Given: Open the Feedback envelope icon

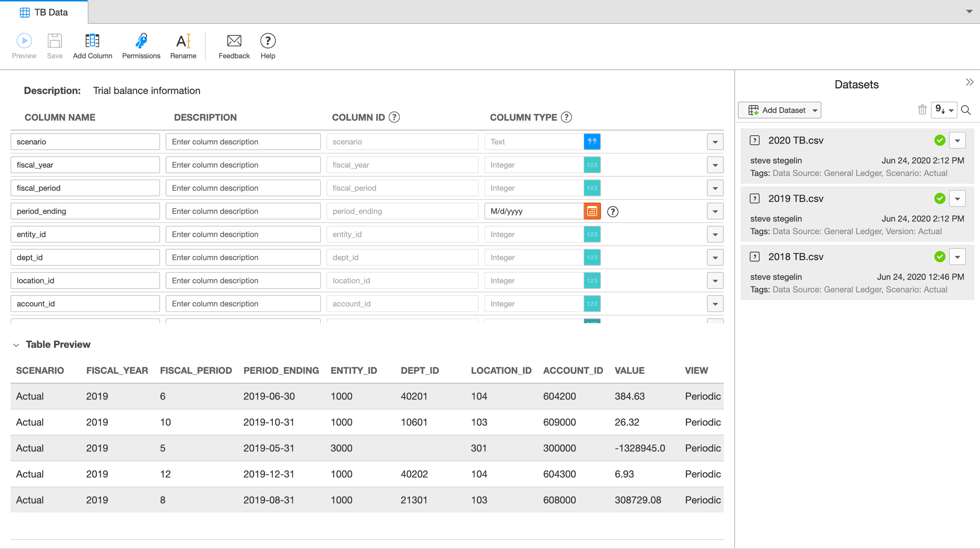Looking at the screenshot, I should click(234, 41).
